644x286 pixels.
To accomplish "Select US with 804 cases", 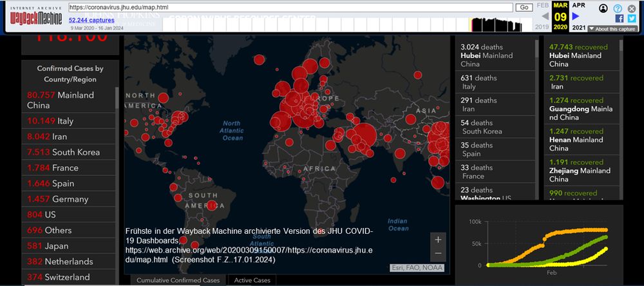I will pos(69,214).
